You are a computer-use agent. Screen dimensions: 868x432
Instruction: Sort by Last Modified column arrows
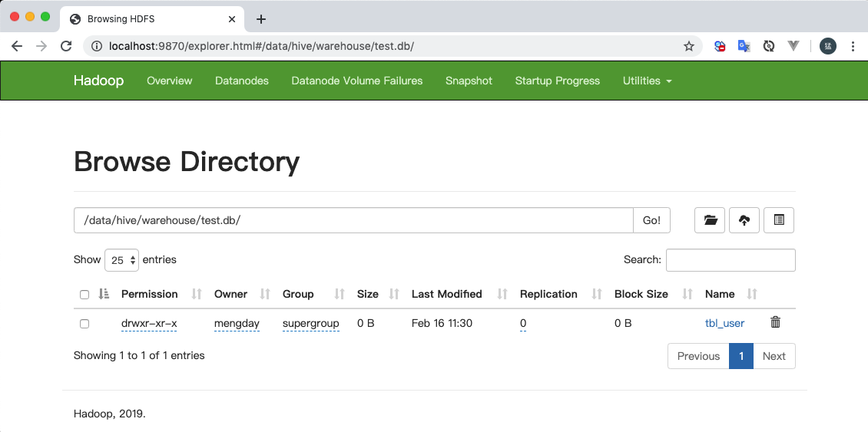click(x=502, y=295)
